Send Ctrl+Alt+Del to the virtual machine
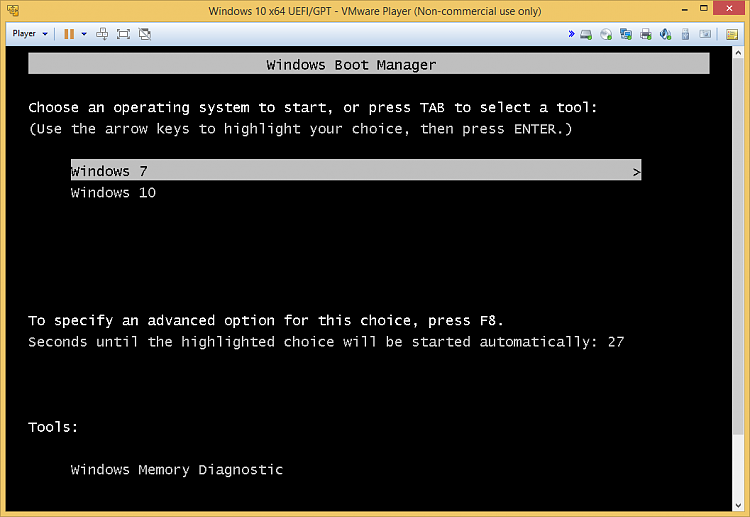750x517 pixels. pos(102,33)
